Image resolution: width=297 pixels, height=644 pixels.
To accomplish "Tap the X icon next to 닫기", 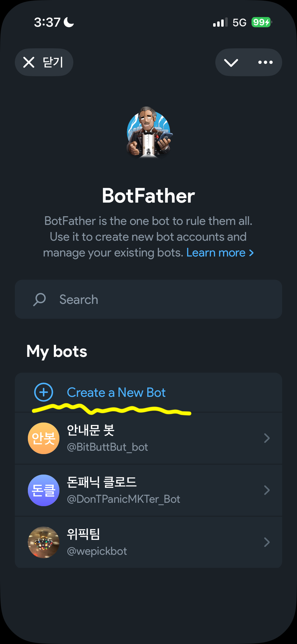I will coord(29,62).
